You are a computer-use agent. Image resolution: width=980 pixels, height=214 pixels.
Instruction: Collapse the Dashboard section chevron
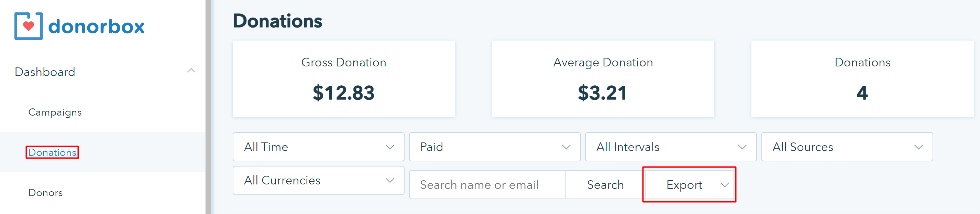(191, 71)
